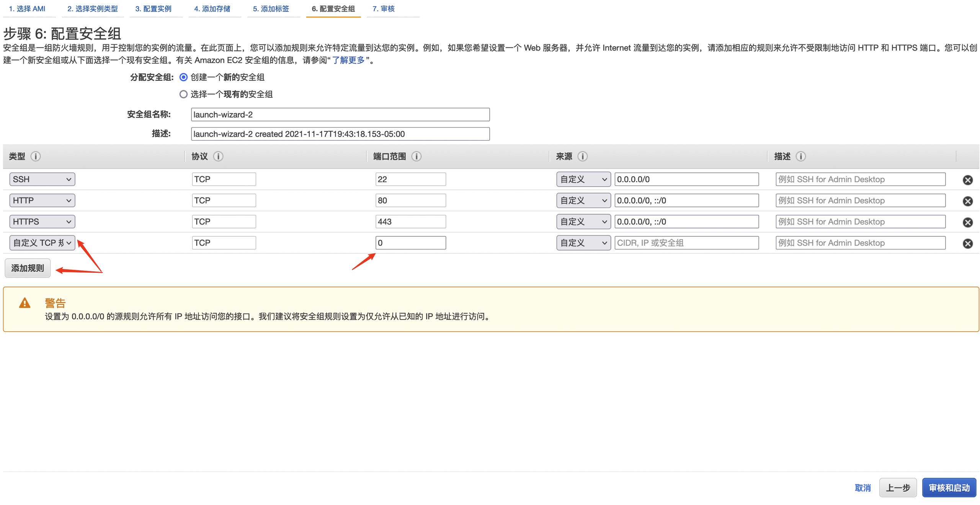Click the 添加规则 button
The image size is (980, 505).
point(28,268)
